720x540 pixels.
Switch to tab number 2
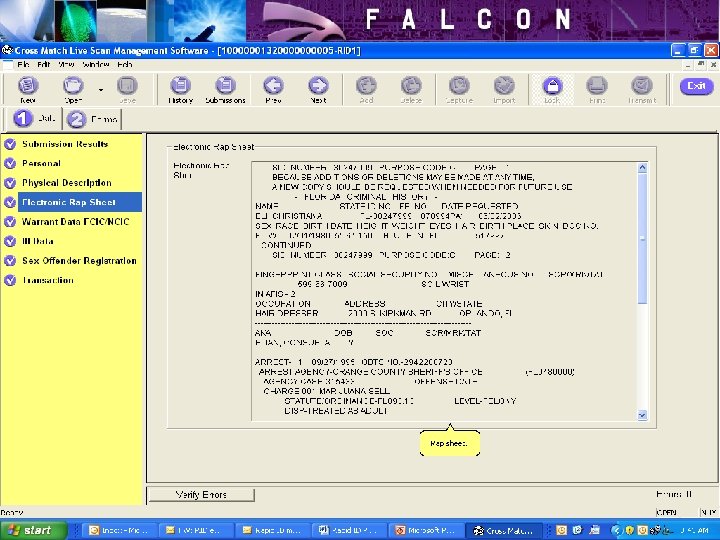tap(91, 119)
